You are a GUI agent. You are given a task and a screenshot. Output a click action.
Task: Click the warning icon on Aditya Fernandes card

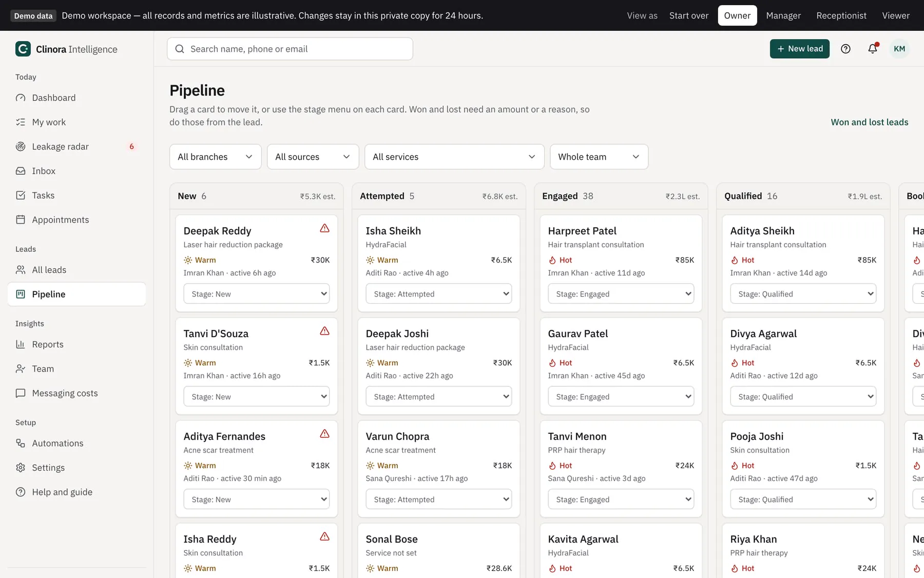pos(324,434)
